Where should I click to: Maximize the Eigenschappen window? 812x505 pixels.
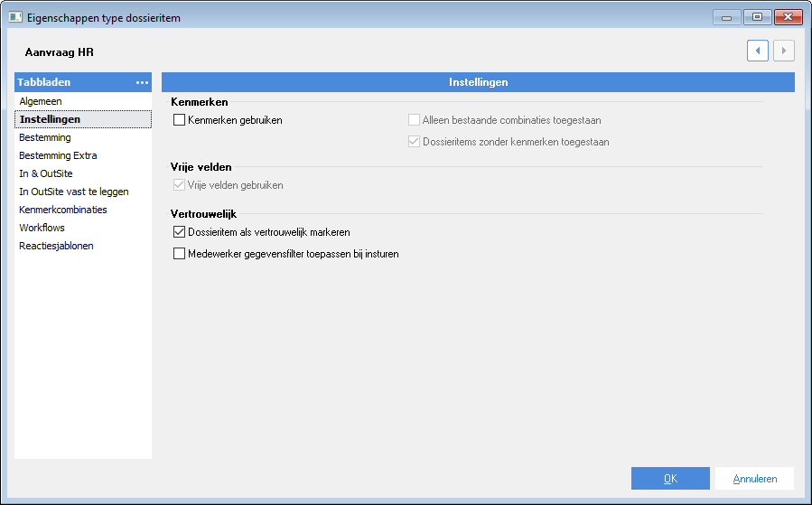pyautogui.click(x=757, y=17)
